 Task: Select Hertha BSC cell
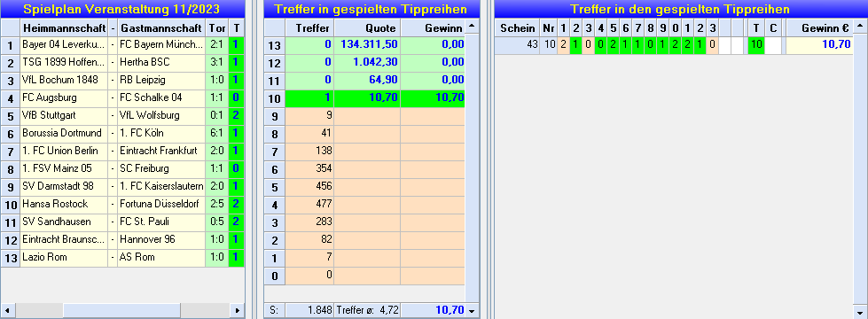point(161,63)
